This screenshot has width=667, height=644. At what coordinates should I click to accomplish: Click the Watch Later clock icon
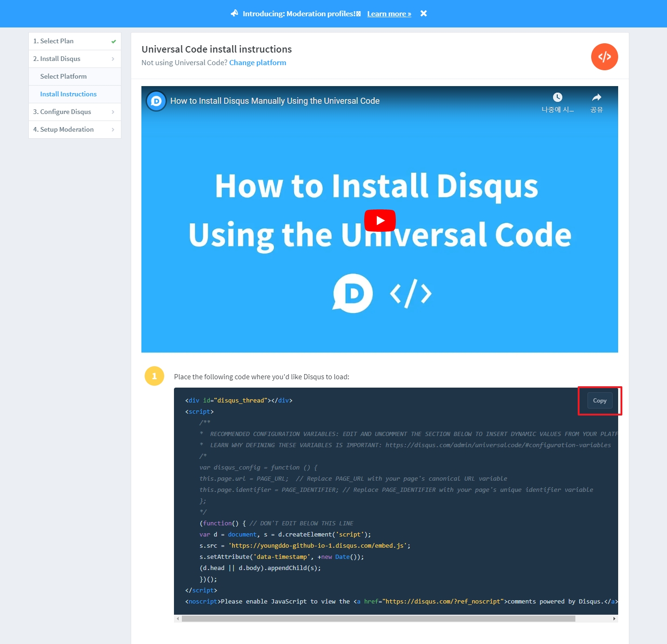(x=557, y=97)
